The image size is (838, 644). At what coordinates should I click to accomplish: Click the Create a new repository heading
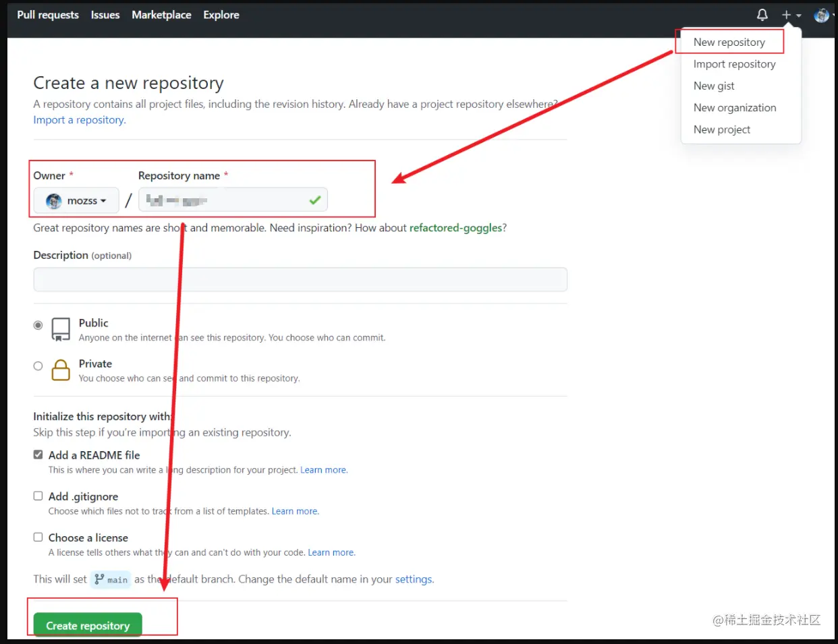click(128, 83)
